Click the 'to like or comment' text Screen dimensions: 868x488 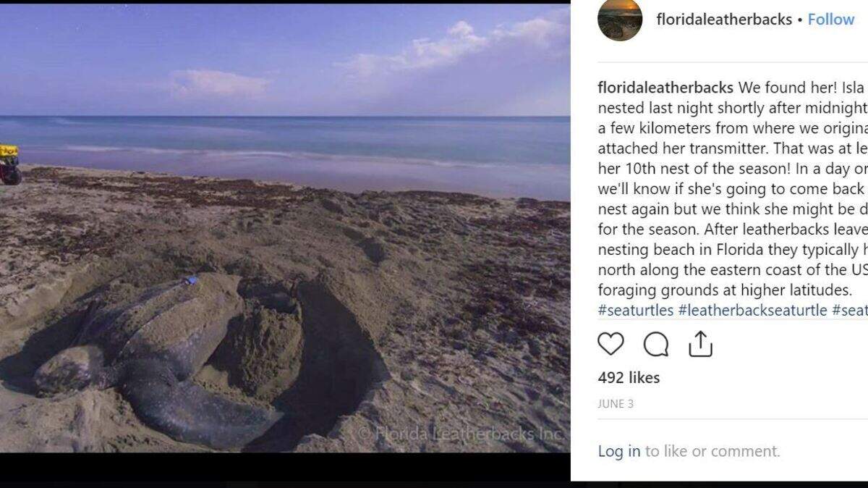712,451
